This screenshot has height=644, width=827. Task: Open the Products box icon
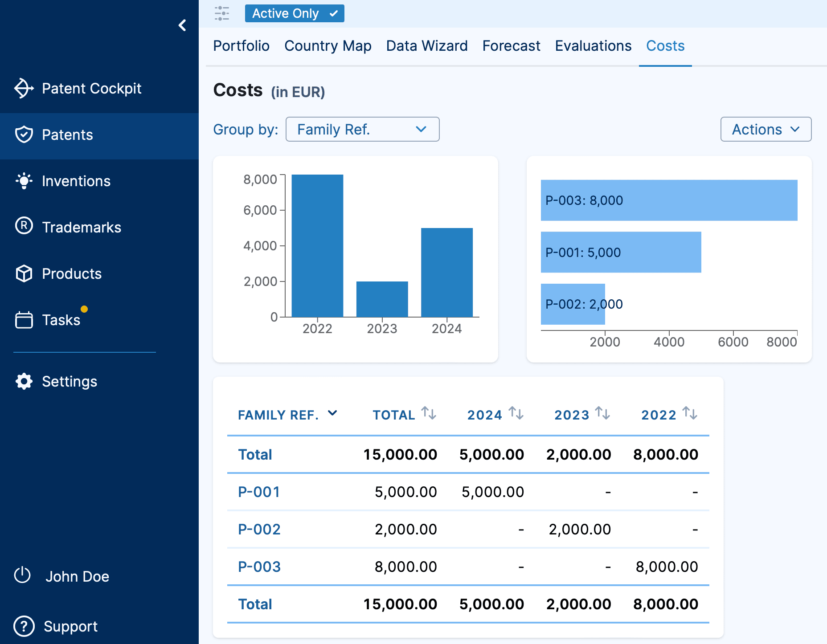click(x=25, y=274)
